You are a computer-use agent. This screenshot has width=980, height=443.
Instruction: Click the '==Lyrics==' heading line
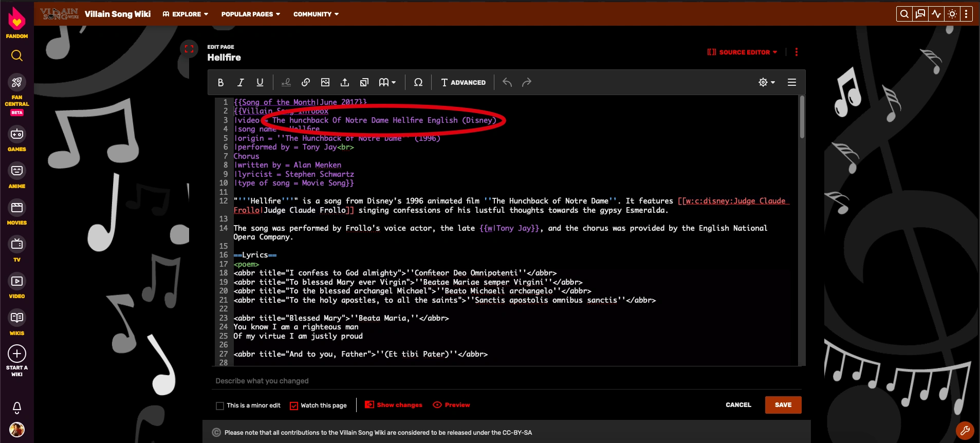(255, 255)
